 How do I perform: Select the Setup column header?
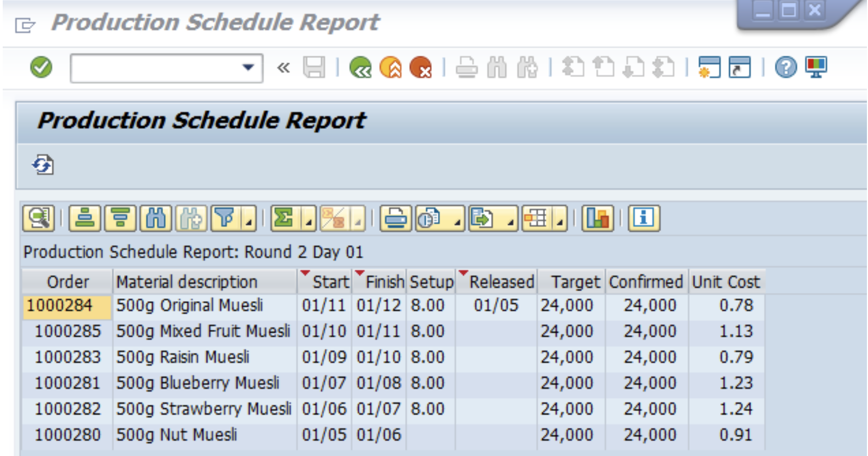click(x=431, y=282)
